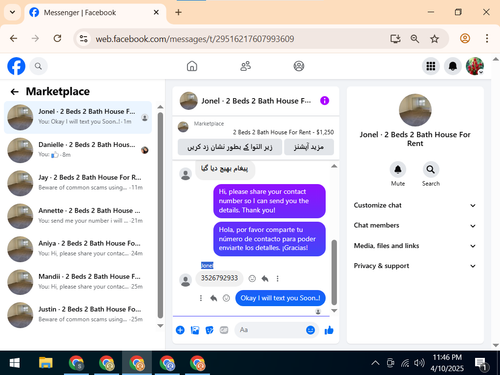Click the chat messages scrollbar
Viewport: 500px width, 375px height.
[334, 272]
